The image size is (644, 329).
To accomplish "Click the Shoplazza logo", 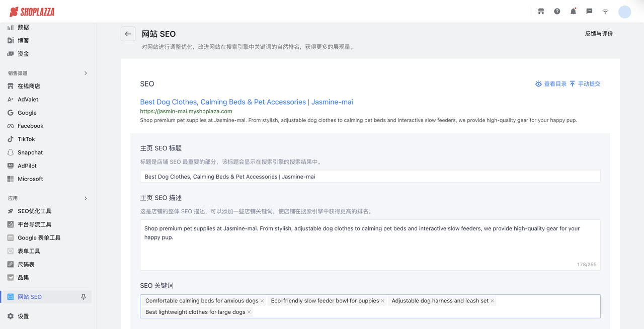I will tap(32, 12).
